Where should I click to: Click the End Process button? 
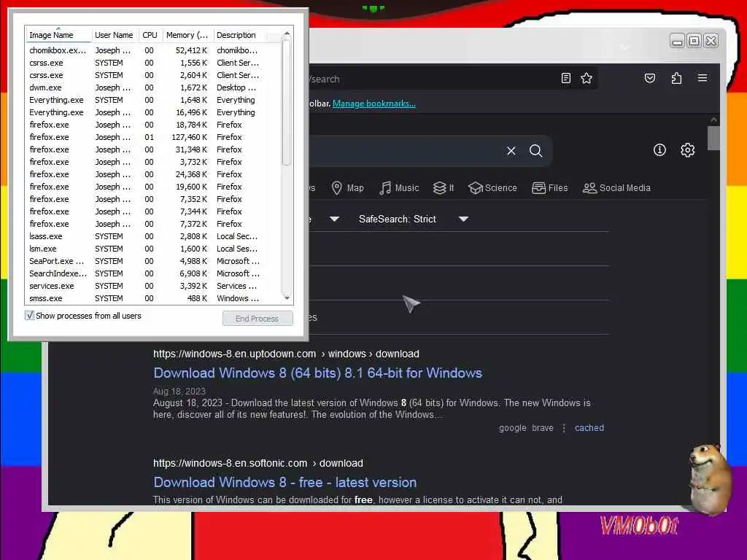pos(258,319)
